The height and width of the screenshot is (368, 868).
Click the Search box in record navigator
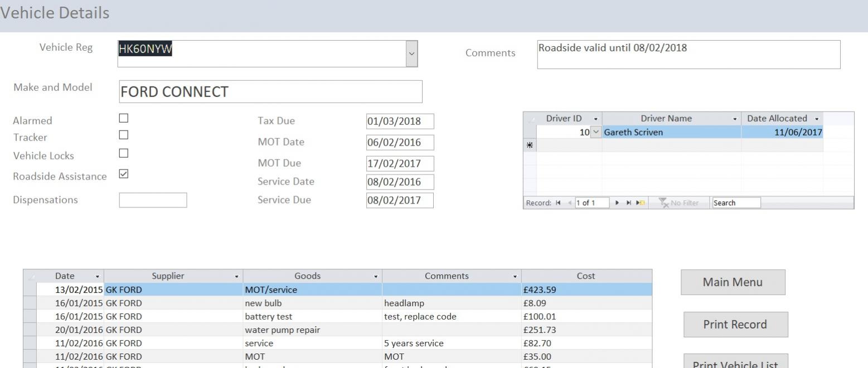pos(736,203)
